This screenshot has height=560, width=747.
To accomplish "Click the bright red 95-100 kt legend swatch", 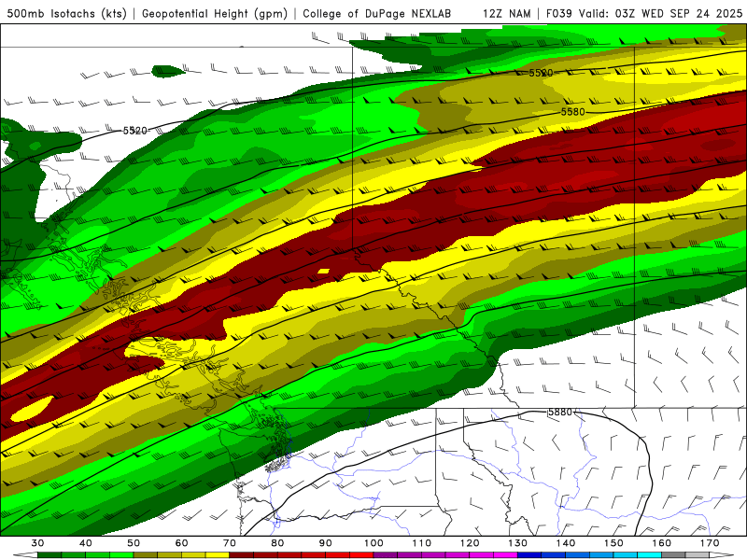I will coord(361,555).
